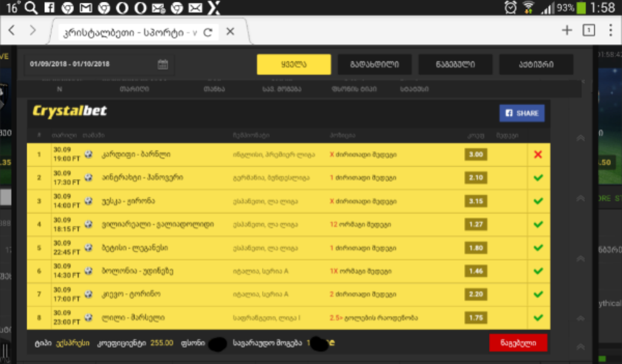Click soccer ball icon for ვილიარეალი - ვალიადოლიდი
This screenshot has width=622, height=364.
tap(89, 224)
